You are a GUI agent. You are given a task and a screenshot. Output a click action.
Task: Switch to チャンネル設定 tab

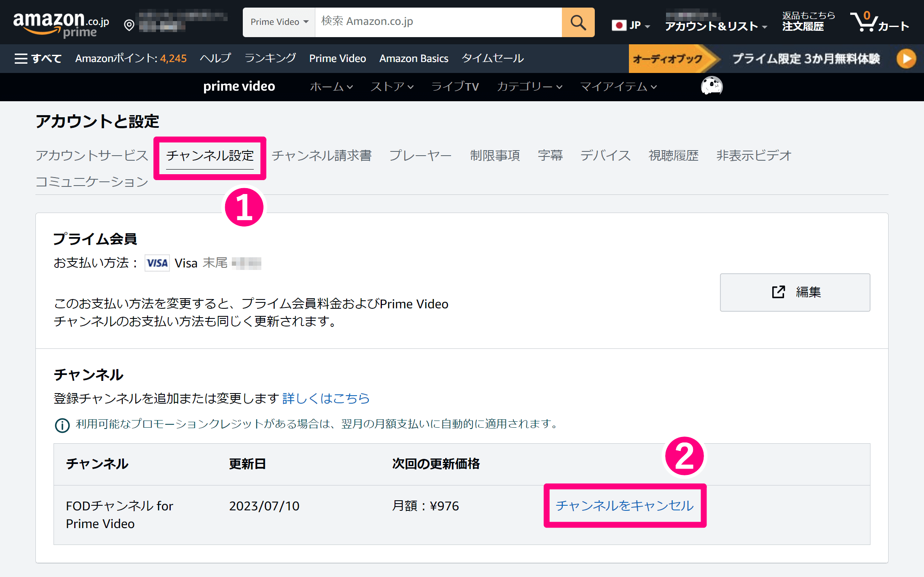tap(210, 155)
